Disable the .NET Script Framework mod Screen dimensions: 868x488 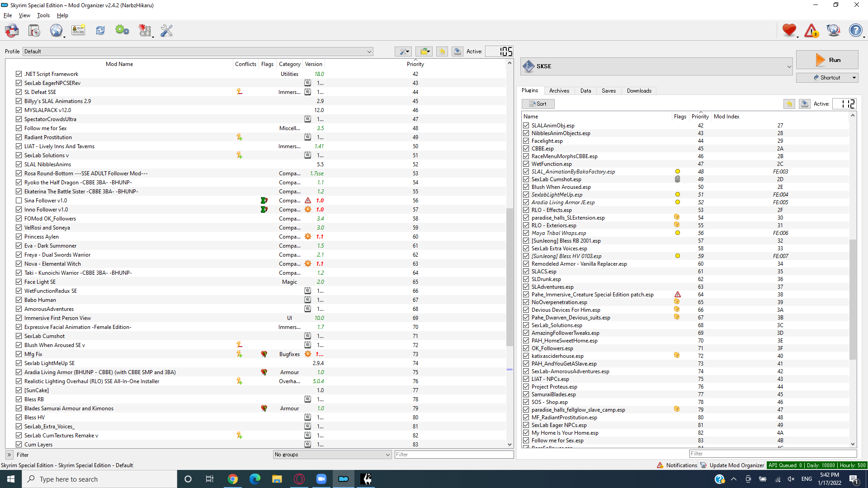(x=19, y=74)
